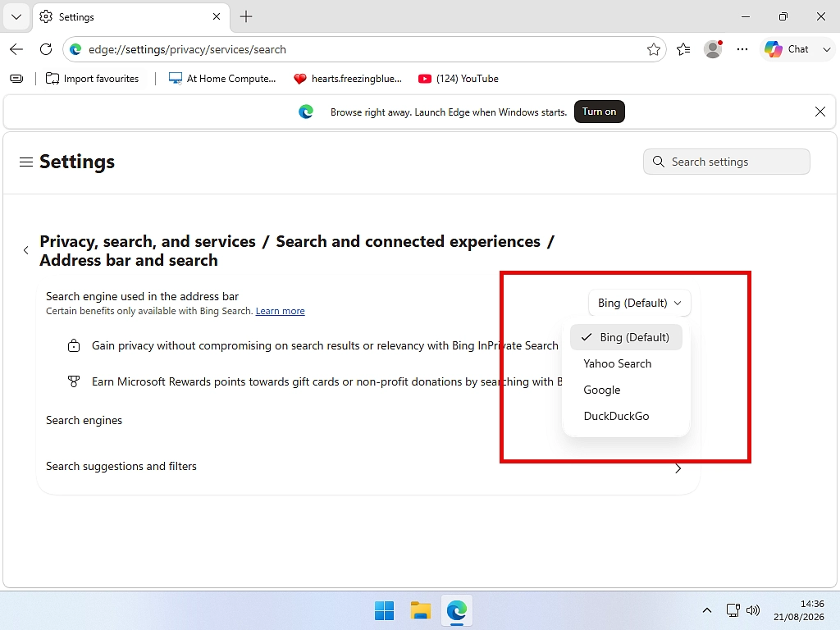Toggle the favourites bar sidebar icon
The width and height of the screenshot is (840, 630).
click(x=16, y=79)
